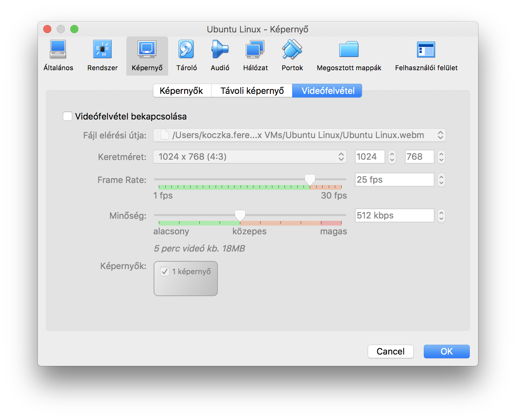Select the Videófelvétel tab
This screenshot has height=420, width=516.
click(x=327, y=90)
